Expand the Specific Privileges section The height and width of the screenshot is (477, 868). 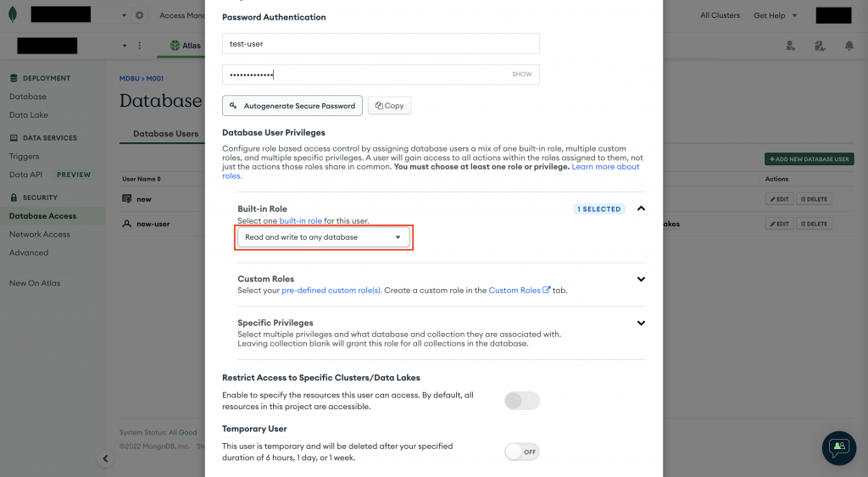(641, 323)
